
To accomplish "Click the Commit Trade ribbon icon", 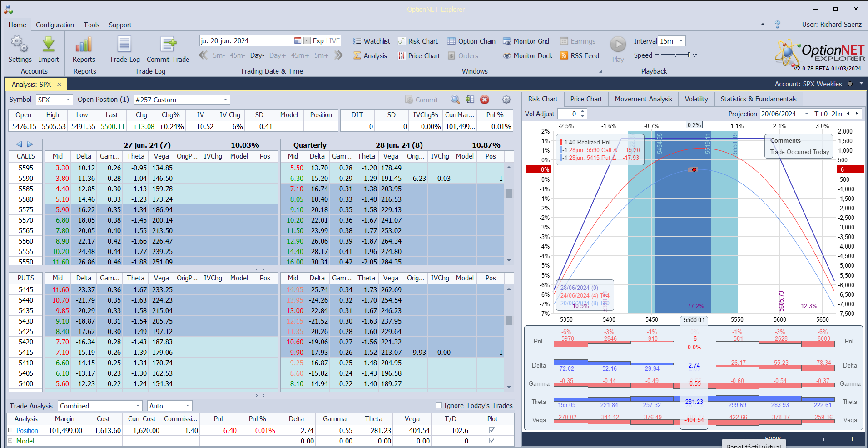I will (168, 50).
